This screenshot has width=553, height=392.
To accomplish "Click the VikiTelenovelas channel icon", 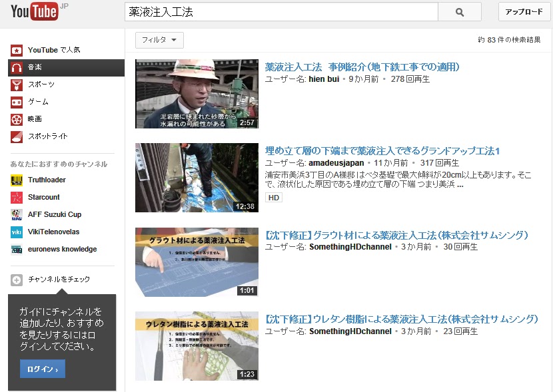I will [17, 232].
